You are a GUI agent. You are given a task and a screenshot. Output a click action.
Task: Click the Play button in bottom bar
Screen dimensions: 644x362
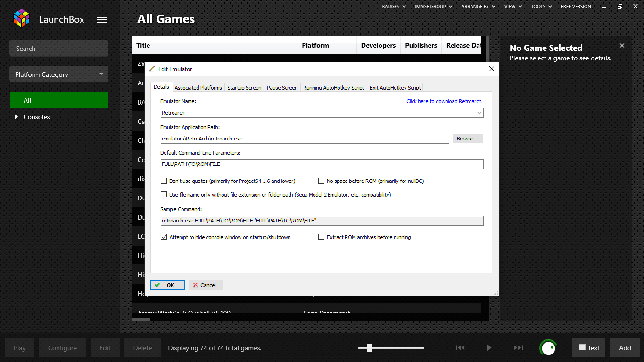click(x=20, y=348)
